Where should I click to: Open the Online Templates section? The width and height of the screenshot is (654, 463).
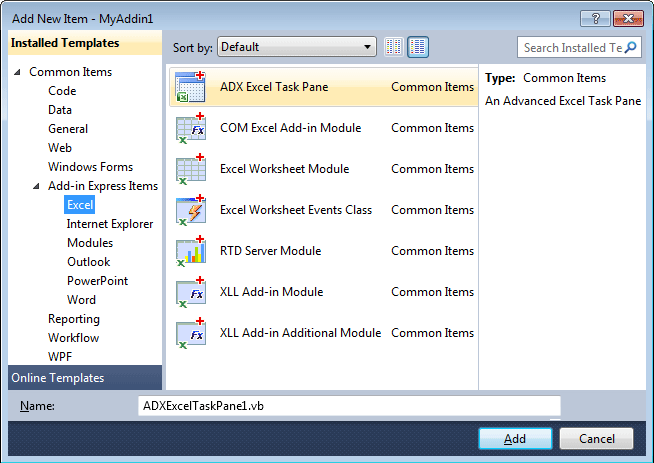[x=85, y=377]
